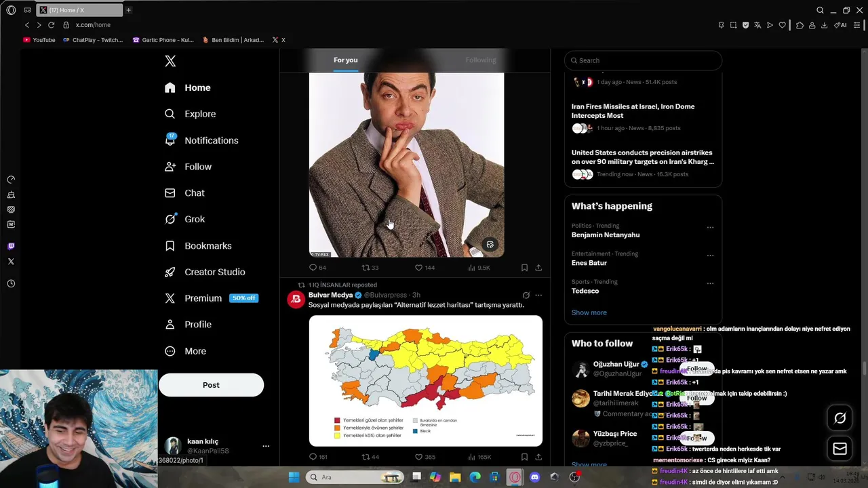Open the browser translate icon
868x488 pixels.
[757, 25]
